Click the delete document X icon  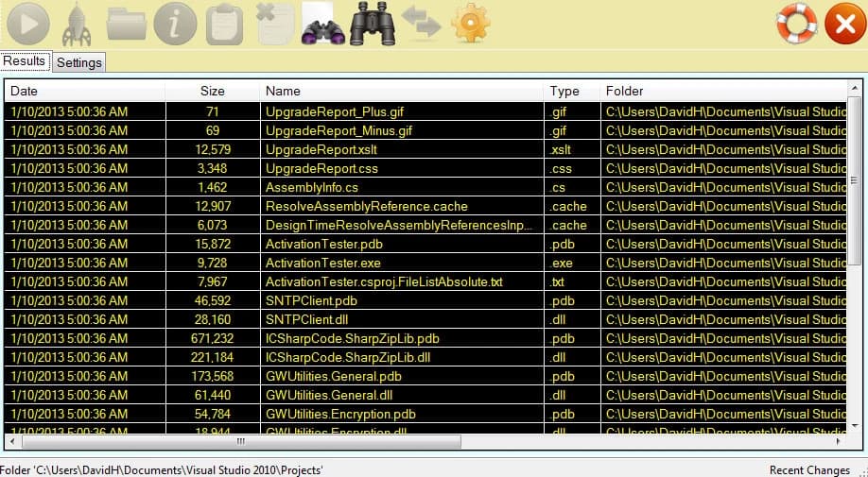(x=275, y=24)
